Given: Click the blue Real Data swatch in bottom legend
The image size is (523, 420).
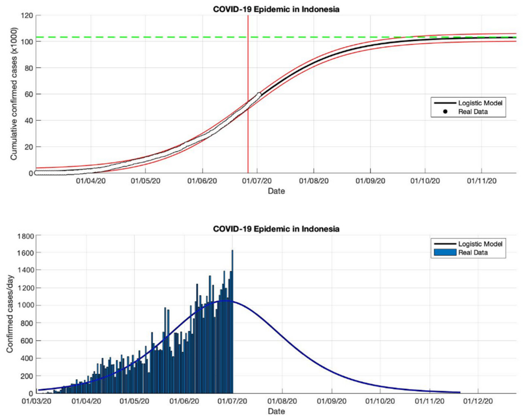Looking at the screenshot, I should click(x=445, y=253).
